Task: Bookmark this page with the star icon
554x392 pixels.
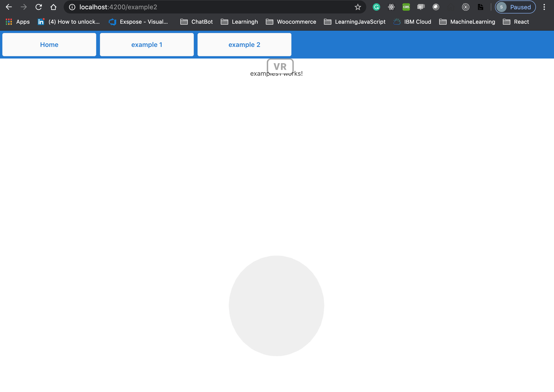Action: point(358,7)
